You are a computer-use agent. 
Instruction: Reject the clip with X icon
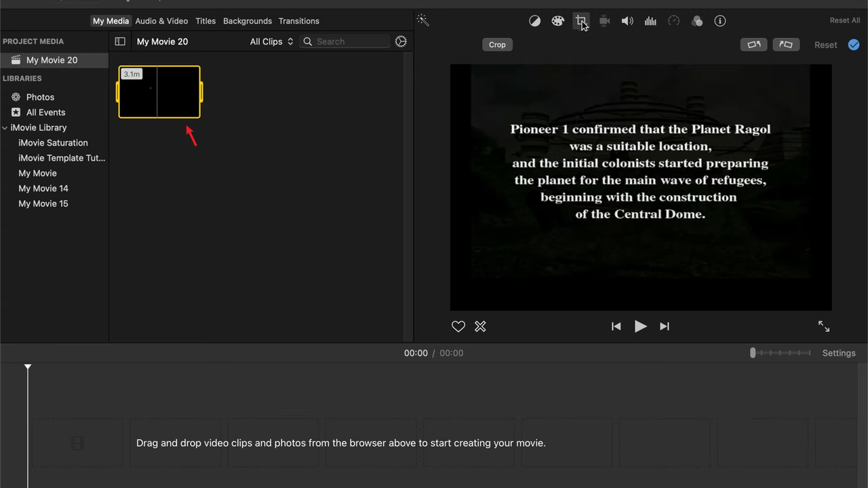480,327
